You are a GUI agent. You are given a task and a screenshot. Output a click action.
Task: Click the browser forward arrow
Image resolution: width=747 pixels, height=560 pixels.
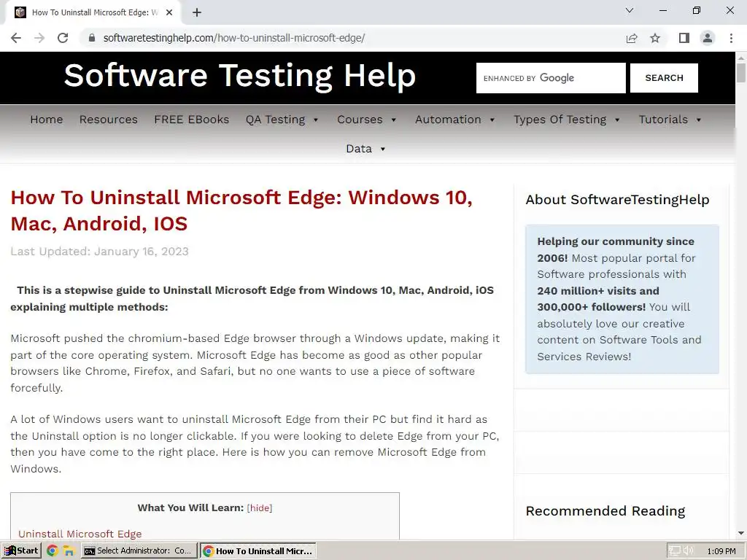pyautogui.click(x=39, y=38)
